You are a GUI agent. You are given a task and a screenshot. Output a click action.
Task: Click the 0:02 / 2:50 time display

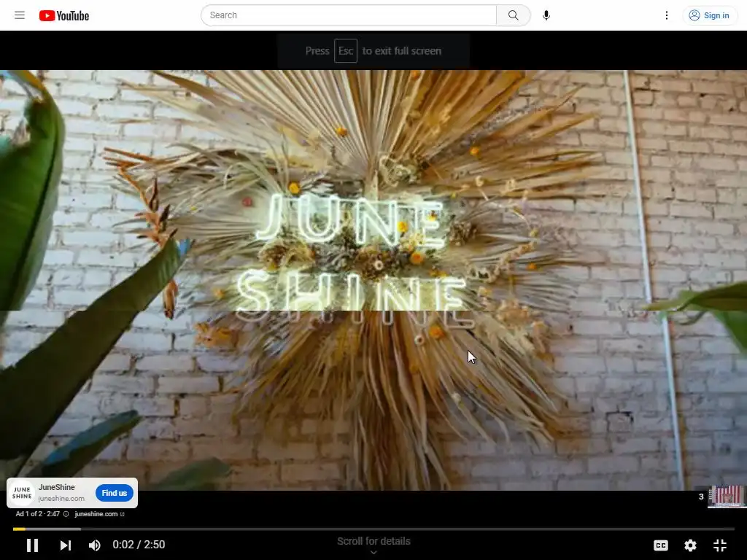(139, 545)
